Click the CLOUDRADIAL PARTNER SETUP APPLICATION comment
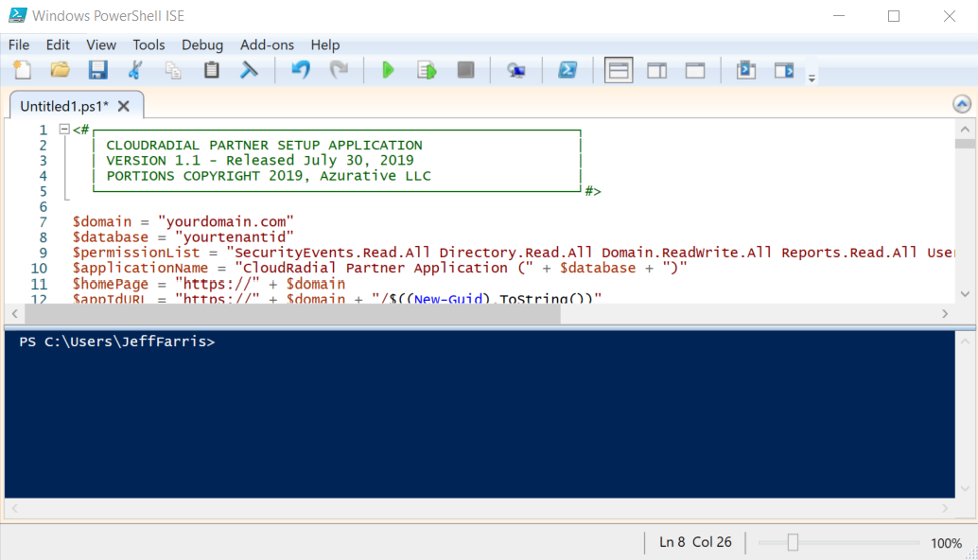This screenshot has width=978, height=560. click(x=264, y=145)
